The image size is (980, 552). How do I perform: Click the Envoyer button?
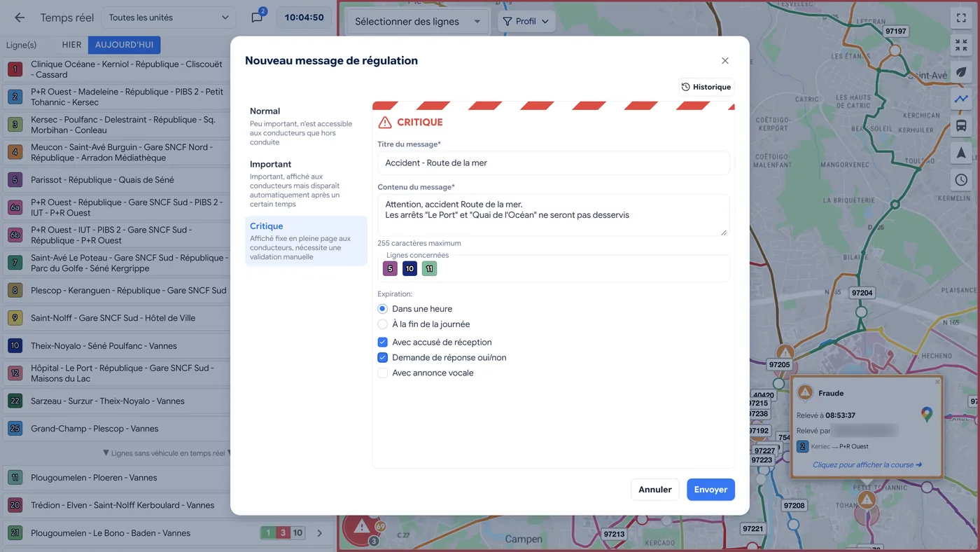pos(710,490)
